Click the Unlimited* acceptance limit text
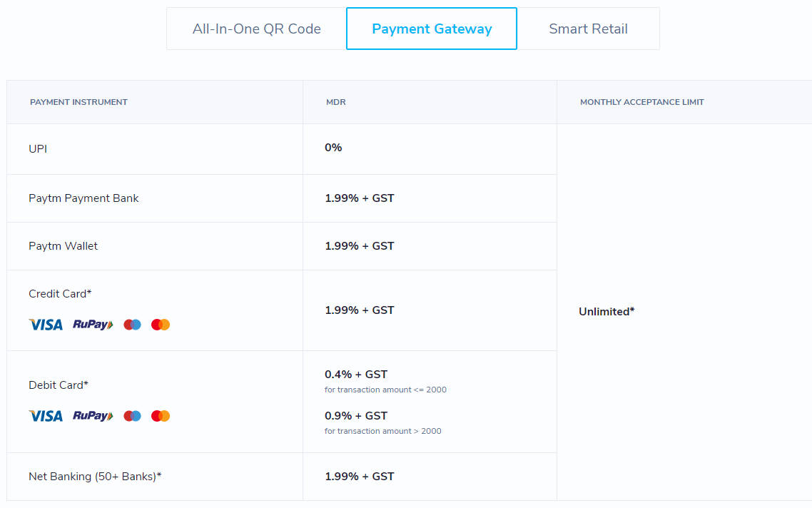 click(607, 311)
